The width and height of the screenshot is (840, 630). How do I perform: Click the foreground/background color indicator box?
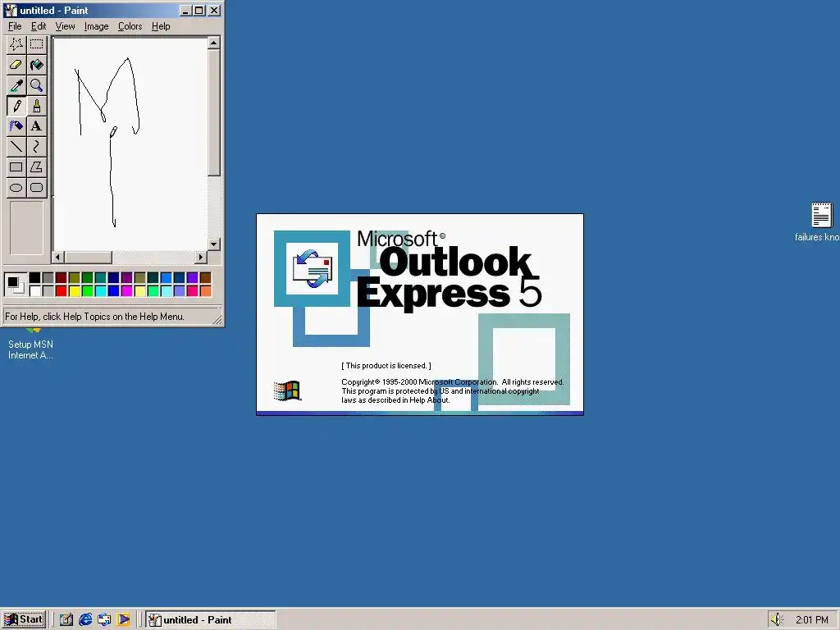click(x=16, y=285)
